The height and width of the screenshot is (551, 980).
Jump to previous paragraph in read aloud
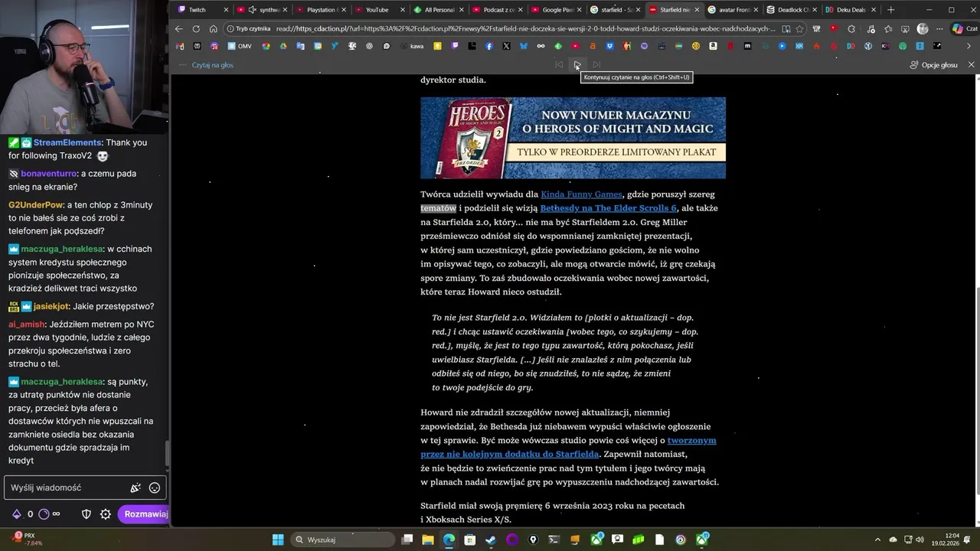point(559,65)
